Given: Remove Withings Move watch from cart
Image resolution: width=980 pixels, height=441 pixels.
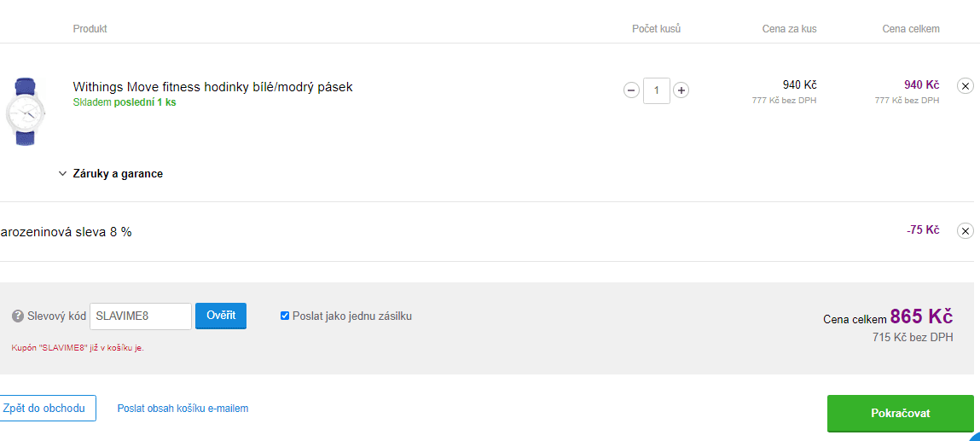Looking at the screenshot, I should (965, 86).
